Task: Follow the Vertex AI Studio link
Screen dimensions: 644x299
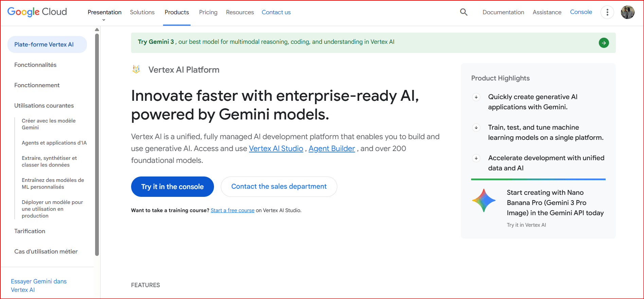Action: click(x=276, y=148)
